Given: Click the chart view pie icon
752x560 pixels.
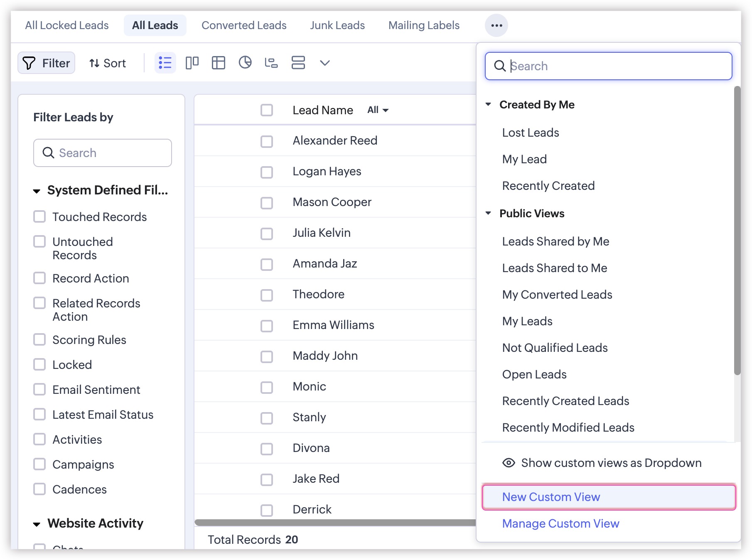Looking at the screenshot, I should 245,63.
